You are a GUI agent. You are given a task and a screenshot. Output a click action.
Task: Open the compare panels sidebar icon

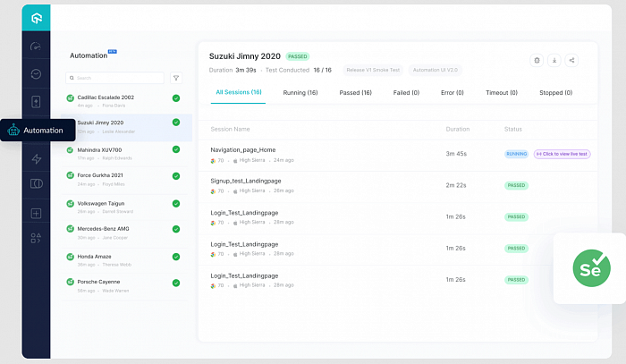point(37,183)
